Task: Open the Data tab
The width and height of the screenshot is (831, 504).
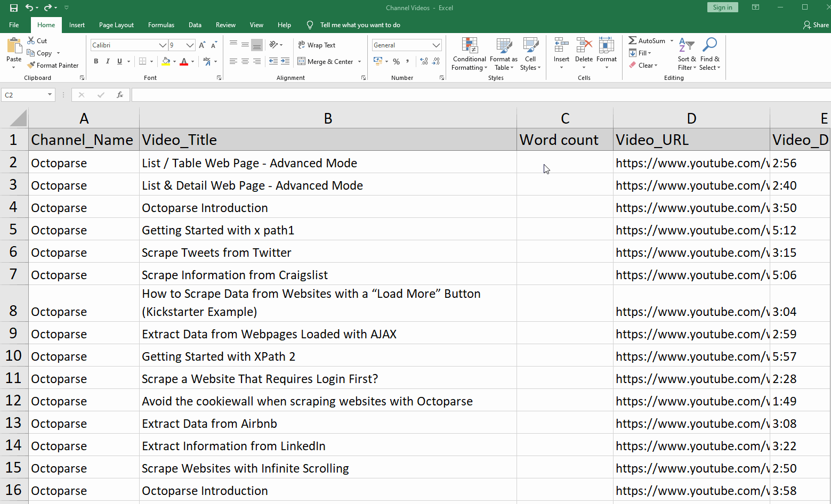Action: pos(195,25)
